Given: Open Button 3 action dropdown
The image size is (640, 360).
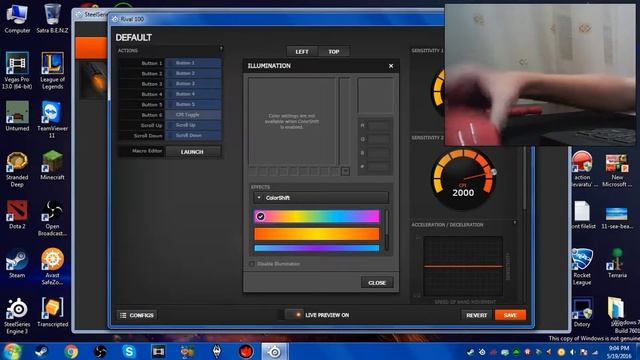Looking at the screenshot, I should tap(193, 83).
